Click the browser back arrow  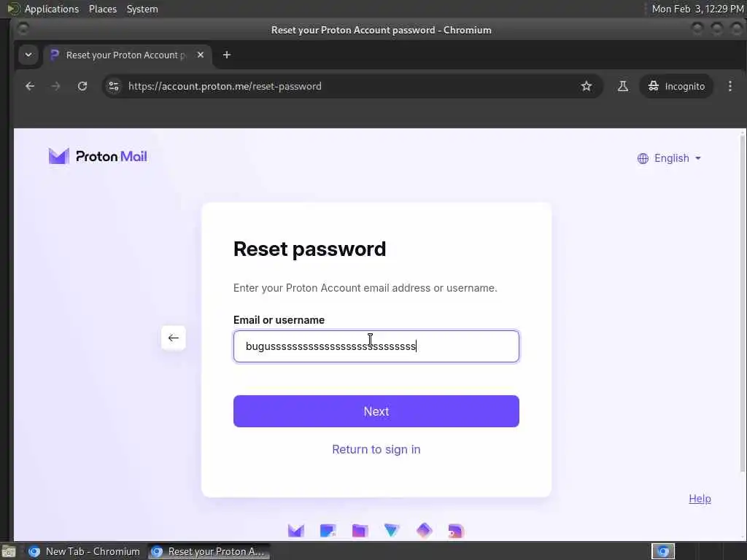coord(30,86)
